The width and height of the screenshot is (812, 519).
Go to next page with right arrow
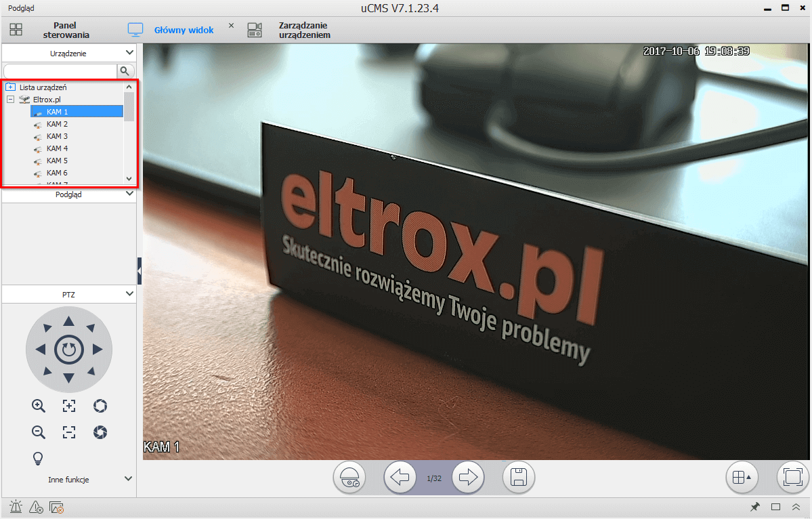(x=468, y=477)
